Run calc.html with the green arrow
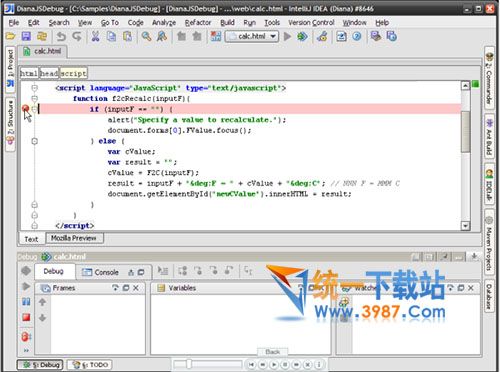Image resolution: width=500 pixels, height=372 pixels. point(287,36)
